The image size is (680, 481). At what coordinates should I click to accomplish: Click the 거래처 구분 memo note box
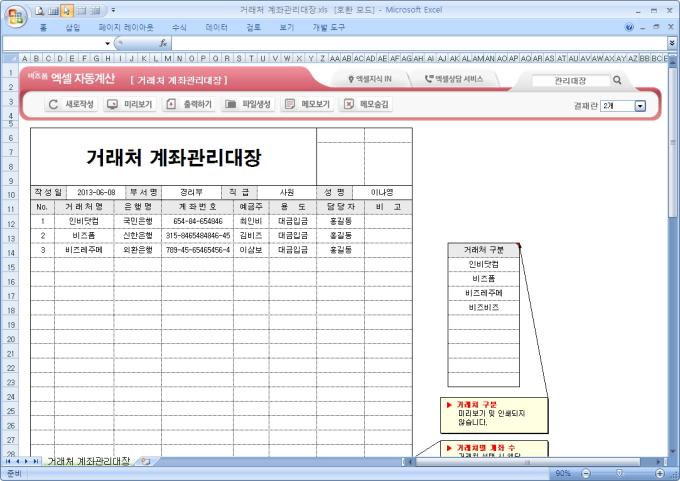point(494,415)
